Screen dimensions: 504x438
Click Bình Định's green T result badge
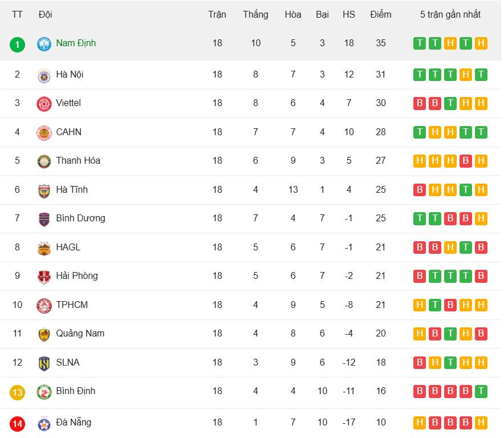click(x=481, y=391)
